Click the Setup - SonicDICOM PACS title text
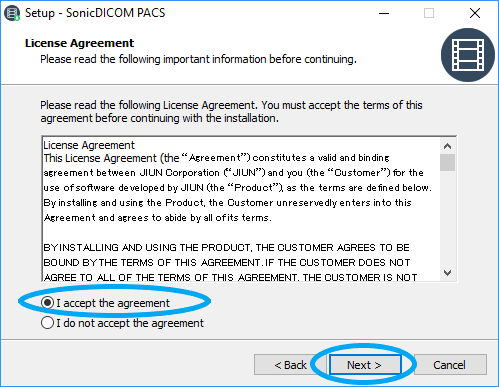Viewport: 499px width, 387px height. tap(95, 13)
